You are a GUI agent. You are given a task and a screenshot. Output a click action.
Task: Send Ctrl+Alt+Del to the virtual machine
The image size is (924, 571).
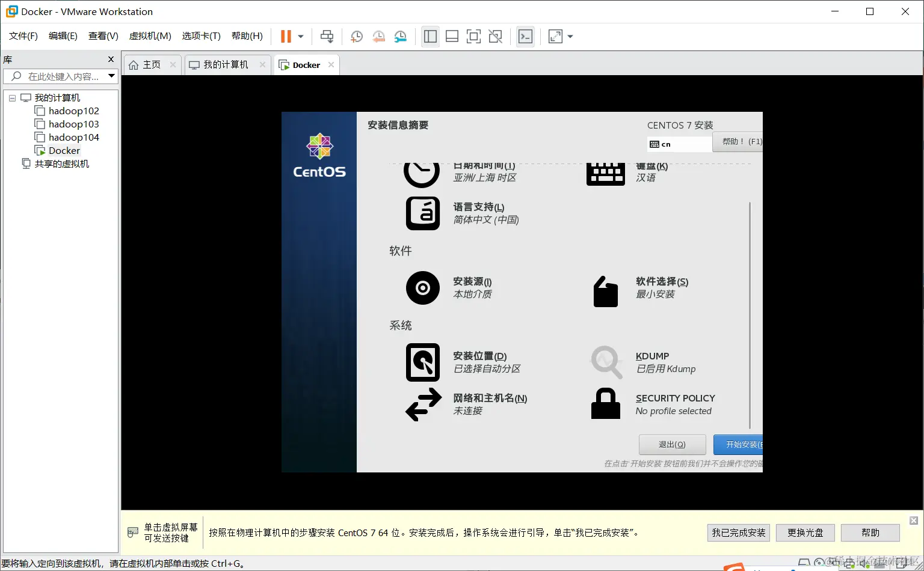(x=327, y=37)
